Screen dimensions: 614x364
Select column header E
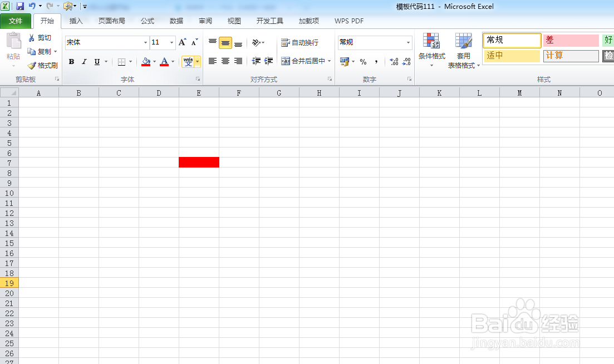click(199, 93)
